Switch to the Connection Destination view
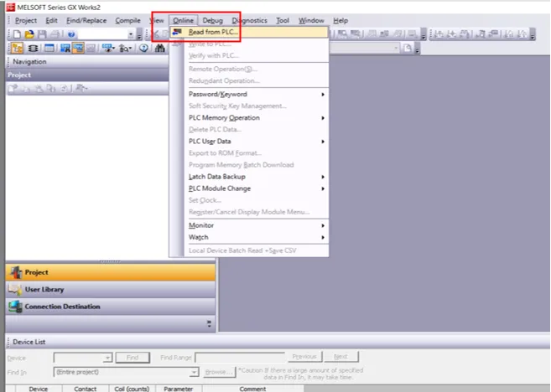Viewport: 551px width, 392px height. pyautogui.click(x=111, y=307)
